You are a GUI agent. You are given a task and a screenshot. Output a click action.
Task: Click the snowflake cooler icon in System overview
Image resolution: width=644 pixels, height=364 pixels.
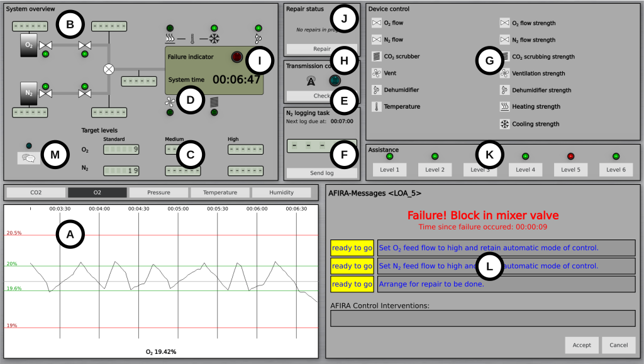coord(214,38)
